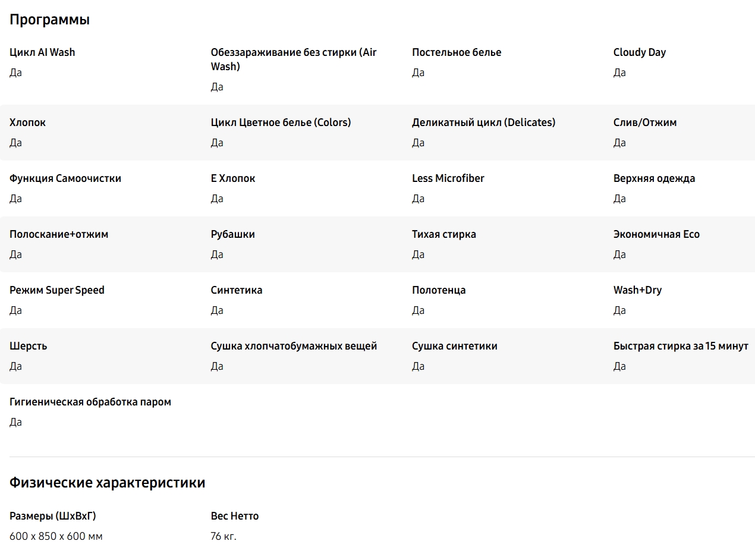
Task: Click the Экономичная Eco label
Action: [x=656, y=234]
